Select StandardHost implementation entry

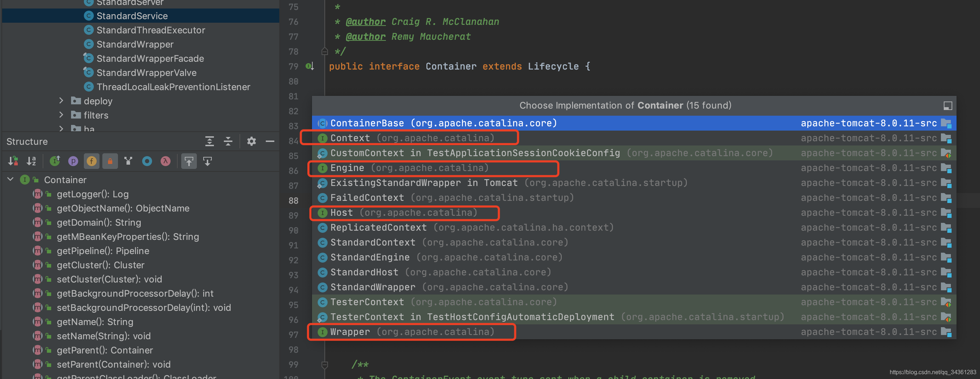pos(634,272)
